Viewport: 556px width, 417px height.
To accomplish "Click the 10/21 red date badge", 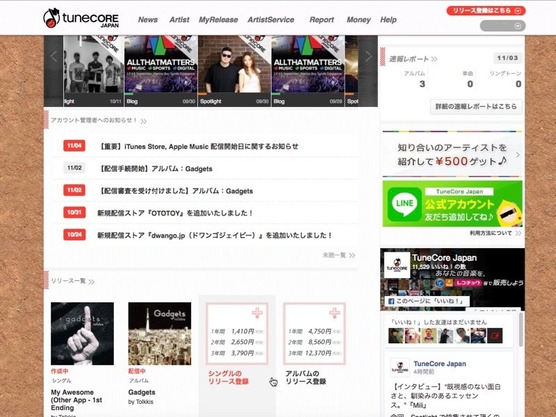I will pos(74,212).
